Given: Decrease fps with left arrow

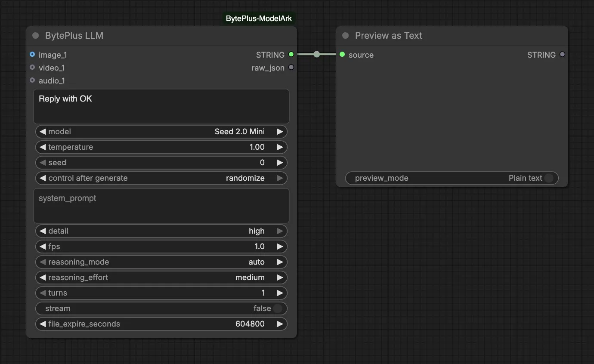Looking at the screenshot, I should coord(43,247).
